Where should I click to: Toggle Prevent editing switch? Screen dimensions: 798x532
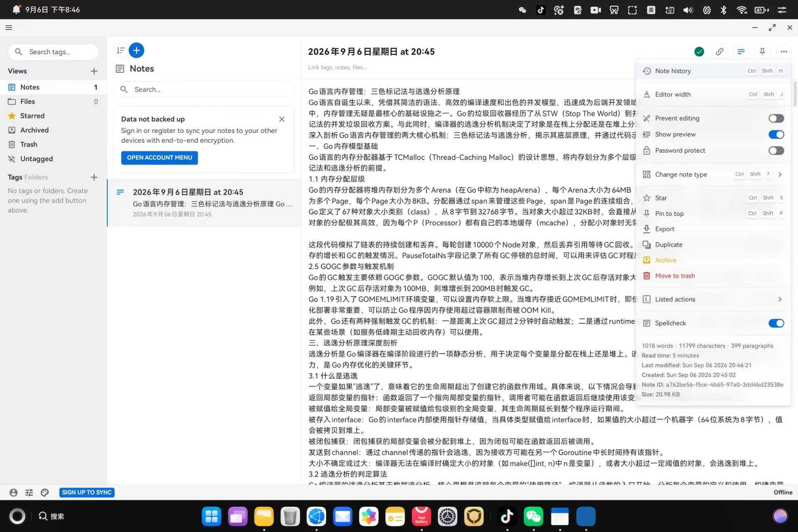pos(776,118)
